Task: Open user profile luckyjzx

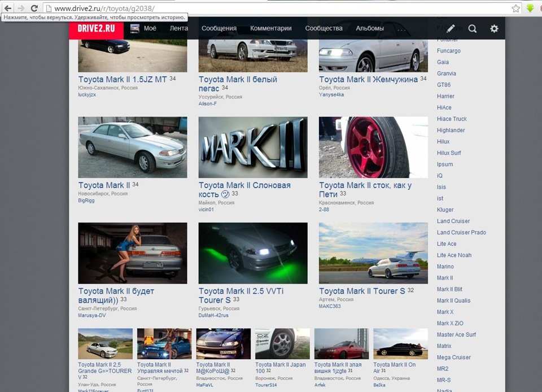Action: [87, 95]
